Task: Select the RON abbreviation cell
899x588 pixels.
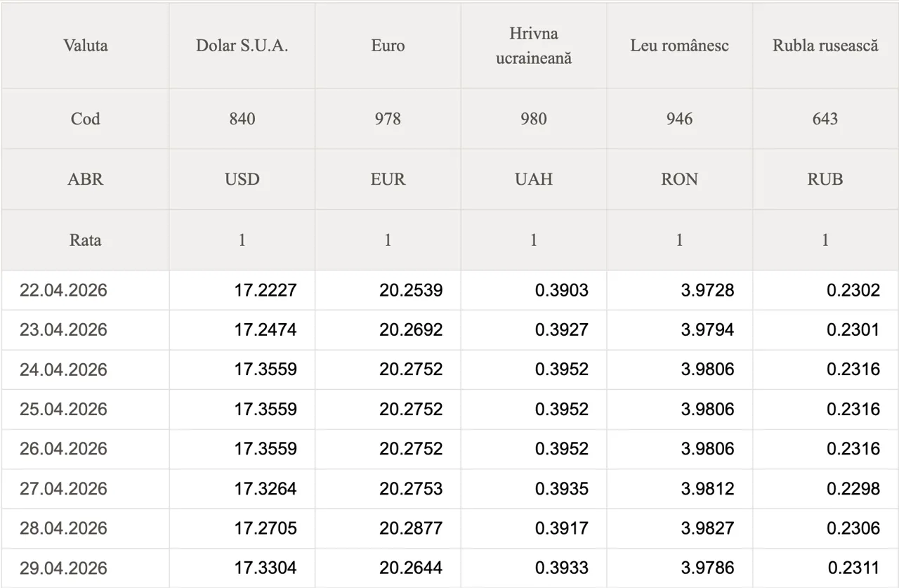Action: 679,179
